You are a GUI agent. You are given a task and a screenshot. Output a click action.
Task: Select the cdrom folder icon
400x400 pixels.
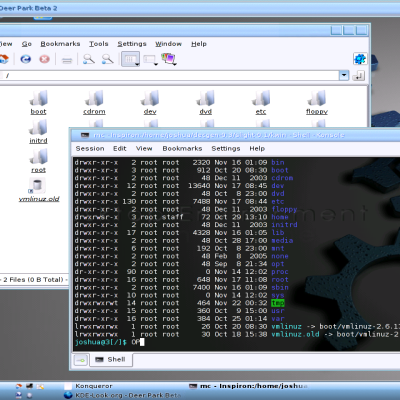(94, 98)
